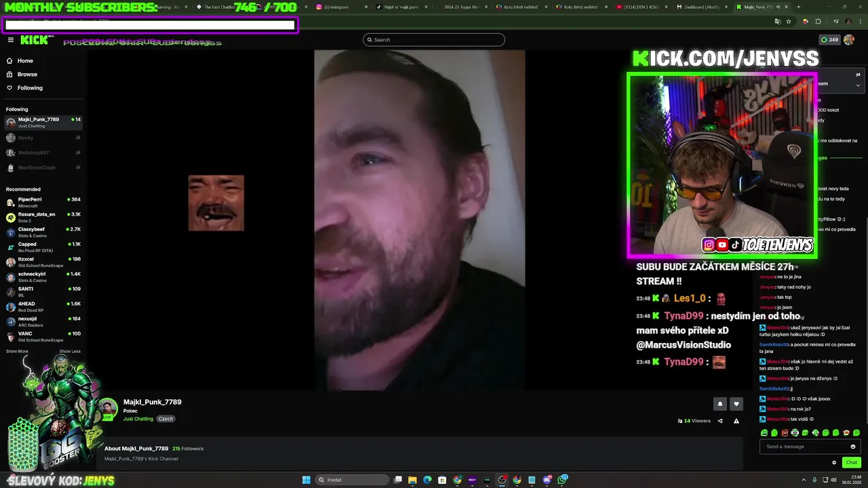Open 4HEAD recommended channel
This screenshot has width=868, height=488.
click(43, 306)
